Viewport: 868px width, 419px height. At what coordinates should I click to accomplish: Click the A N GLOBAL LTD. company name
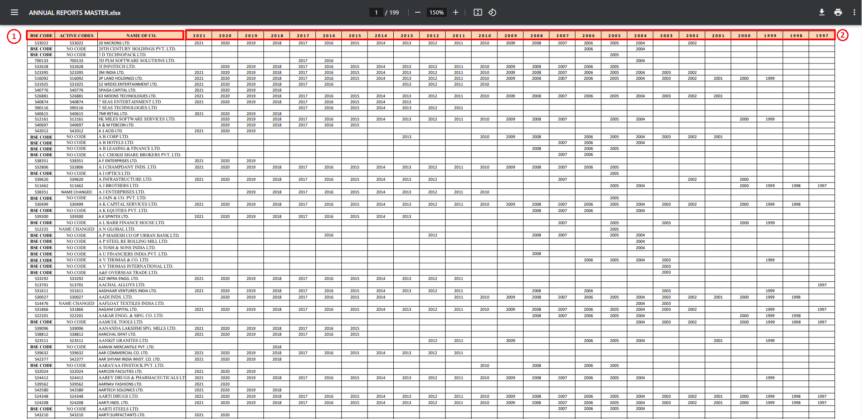117,229
